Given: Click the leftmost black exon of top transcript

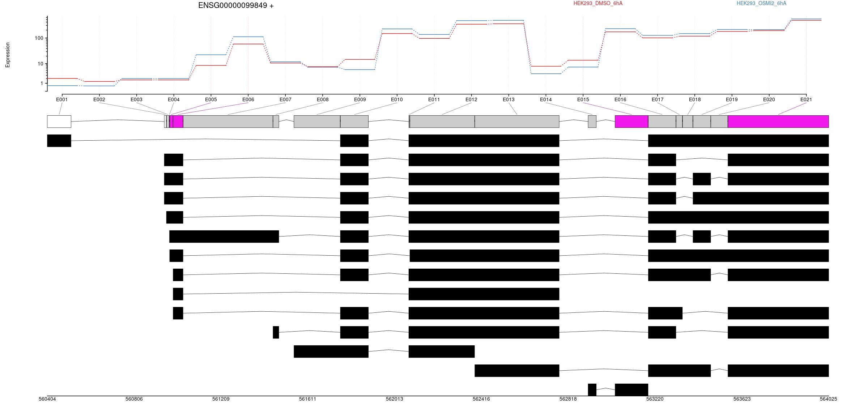Looking at the screenshot, I should [59, 141].
